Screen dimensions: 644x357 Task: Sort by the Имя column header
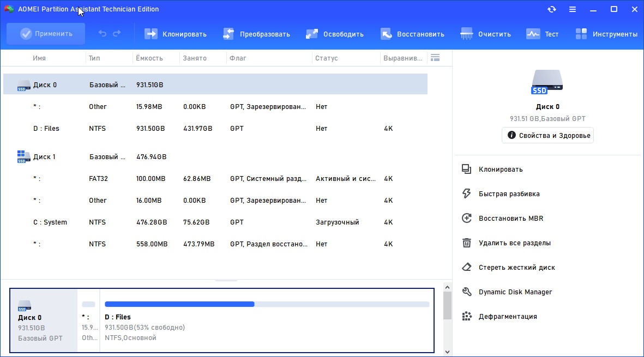[39, 58]
